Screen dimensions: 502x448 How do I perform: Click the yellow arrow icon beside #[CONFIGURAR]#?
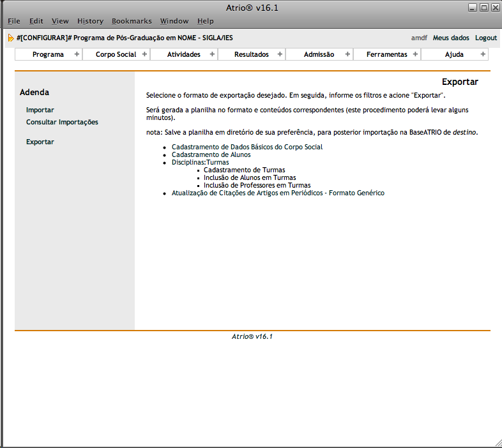tap(11, 38)
